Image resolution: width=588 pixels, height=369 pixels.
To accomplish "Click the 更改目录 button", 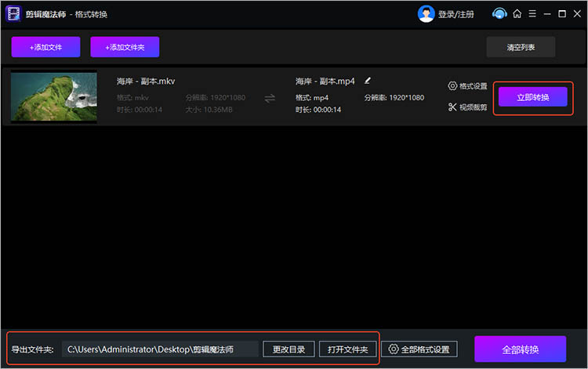I will coord(289,349).
